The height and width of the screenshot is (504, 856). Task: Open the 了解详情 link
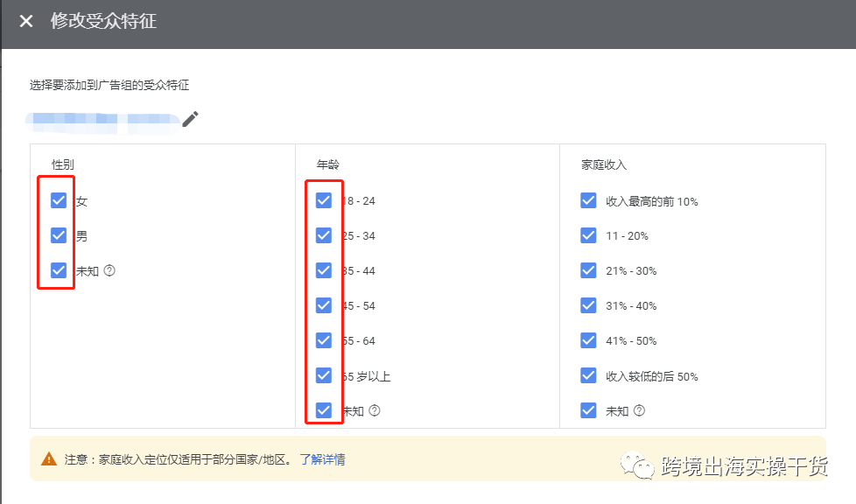[324, 458]
